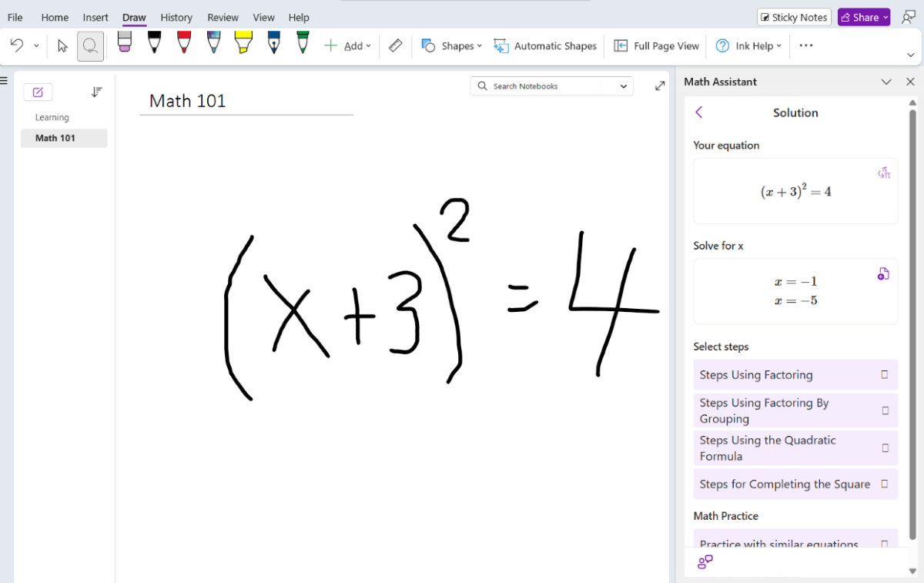Toggle Automatic Shapes

coord(545,46)
